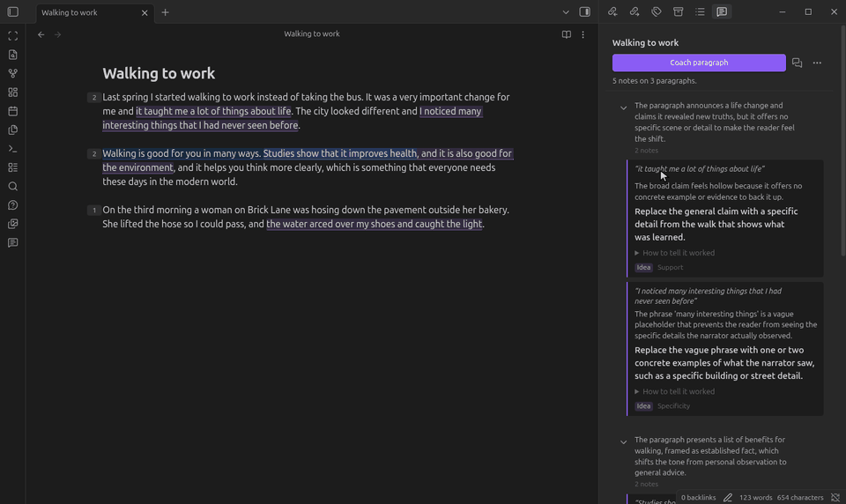Enter focus mode from ribbon
The height and width of the screenshot is (504, 846).
(13, 36)
